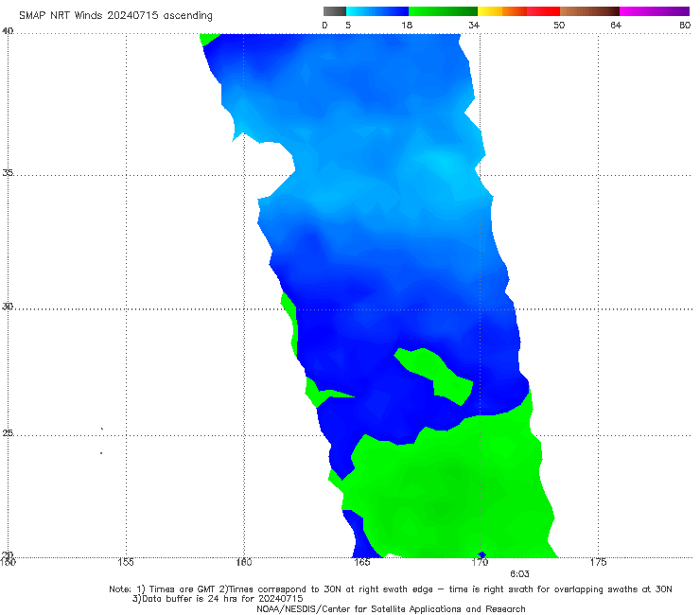Viewport: 700px width, 615px height.
Task: Pick the cyan-to-blue segment of the colorbar
Action: [x=377, y=11]
